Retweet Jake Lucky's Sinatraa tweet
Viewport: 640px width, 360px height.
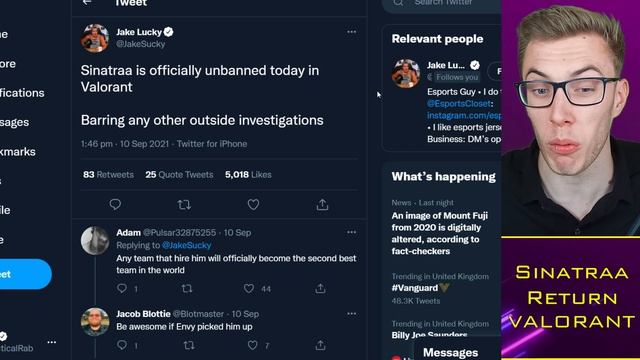click(184, 204)
